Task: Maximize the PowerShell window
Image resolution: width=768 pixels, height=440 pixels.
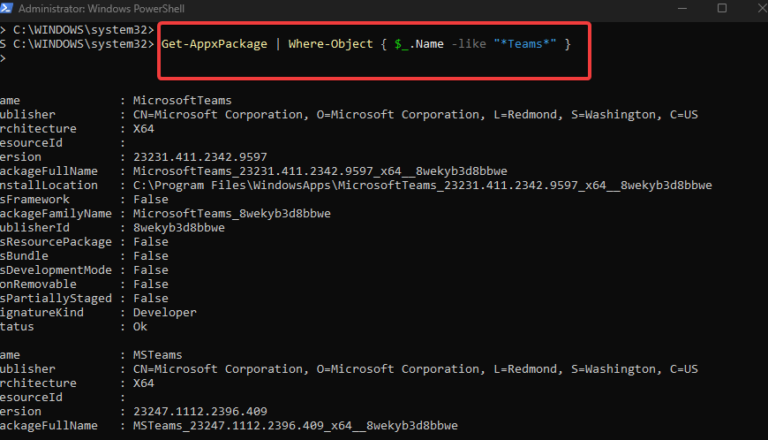Action: [722, 8]
